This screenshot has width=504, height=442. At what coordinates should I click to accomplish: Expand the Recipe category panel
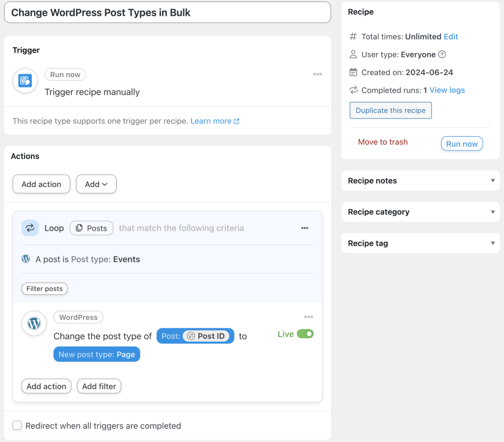(492, 212)
